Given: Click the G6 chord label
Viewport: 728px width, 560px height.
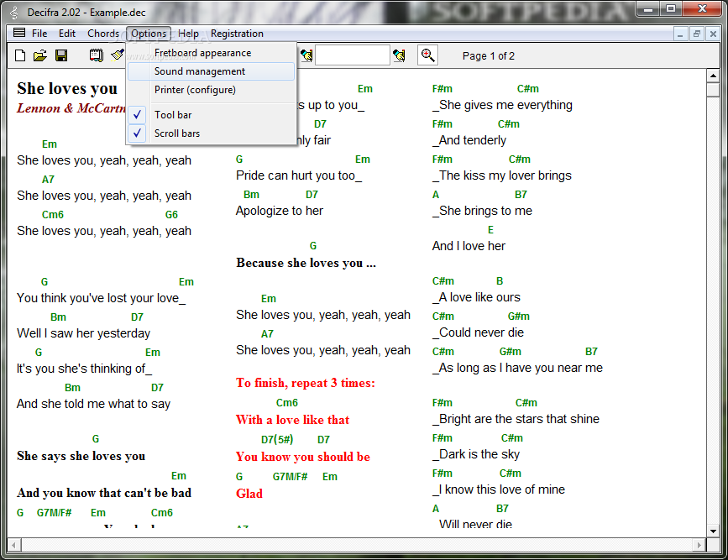Looking at the screenshot, I should [x=171, y=215].
